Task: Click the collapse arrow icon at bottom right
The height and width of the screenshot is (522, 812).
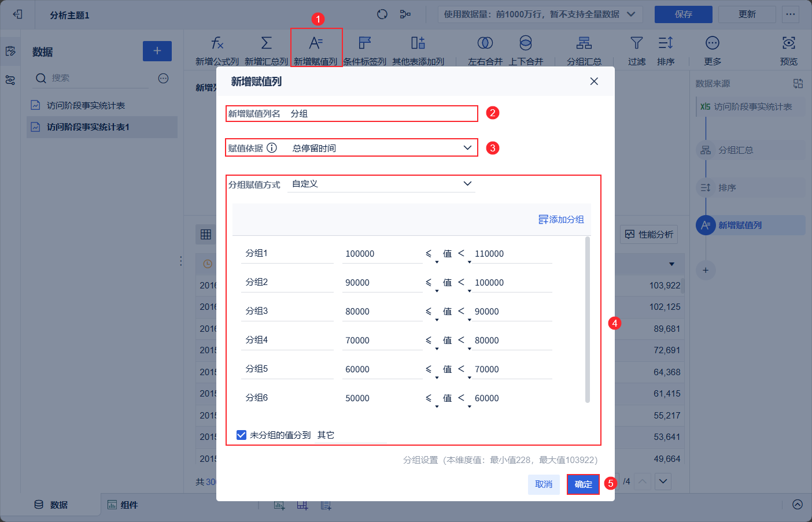Action: point(798,505)
